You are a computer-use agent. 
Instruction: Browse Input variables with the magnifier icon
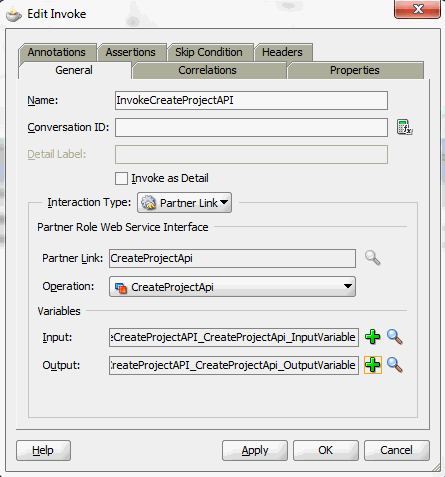[x=395, y=337]
